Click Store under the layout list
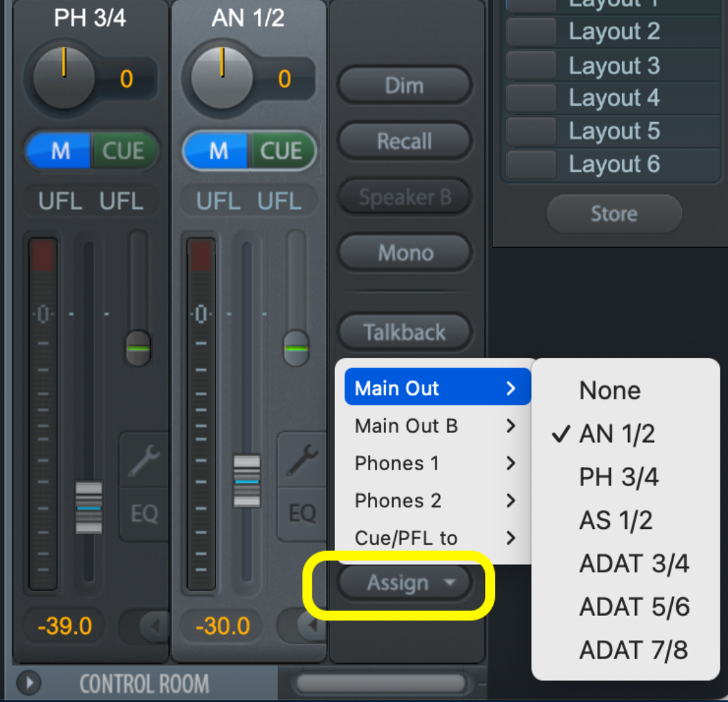728x702 pixels. (x=614, y=214)
